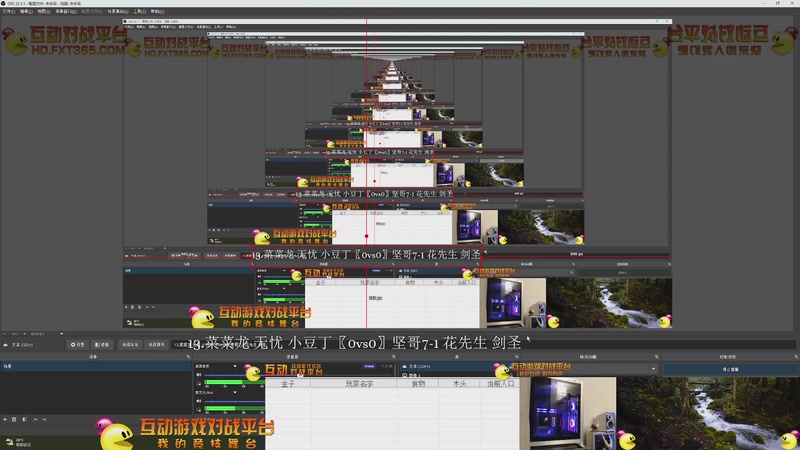Float the 控制按钮 dock using its header icon

click(x=795, y=357)
